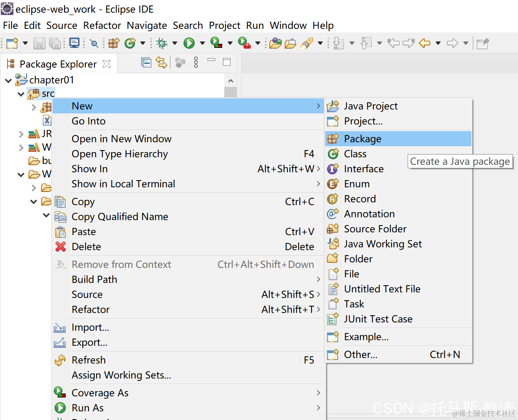
Task: Click Import... in context menu
Action: (x=188, y=327)
